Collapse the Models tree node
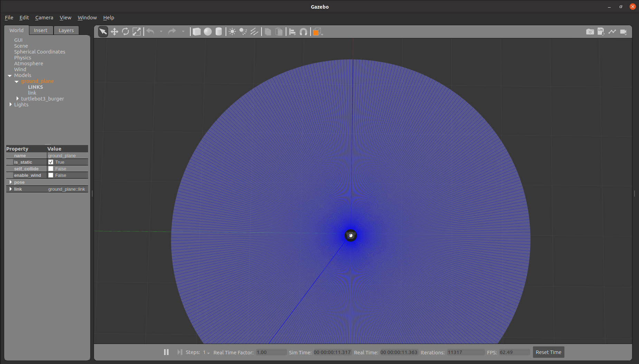This screenshot has height=364, width=639. coord(10,75)
